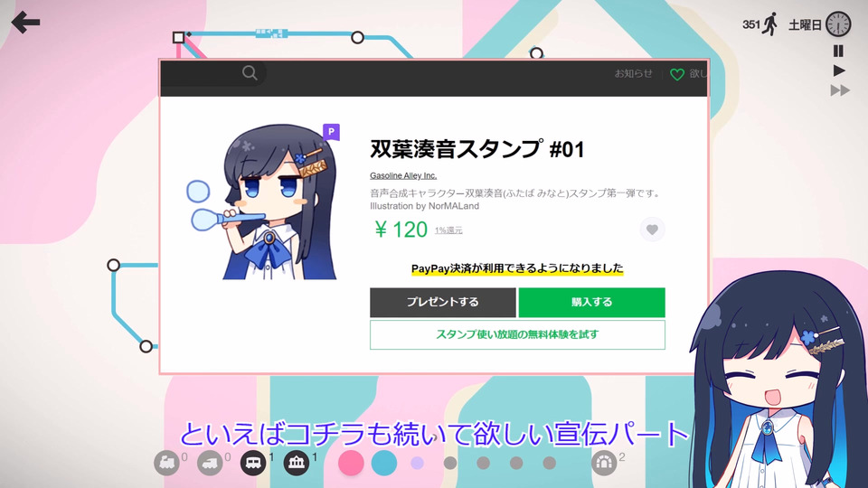Click the day clock icon

[838, 24]
